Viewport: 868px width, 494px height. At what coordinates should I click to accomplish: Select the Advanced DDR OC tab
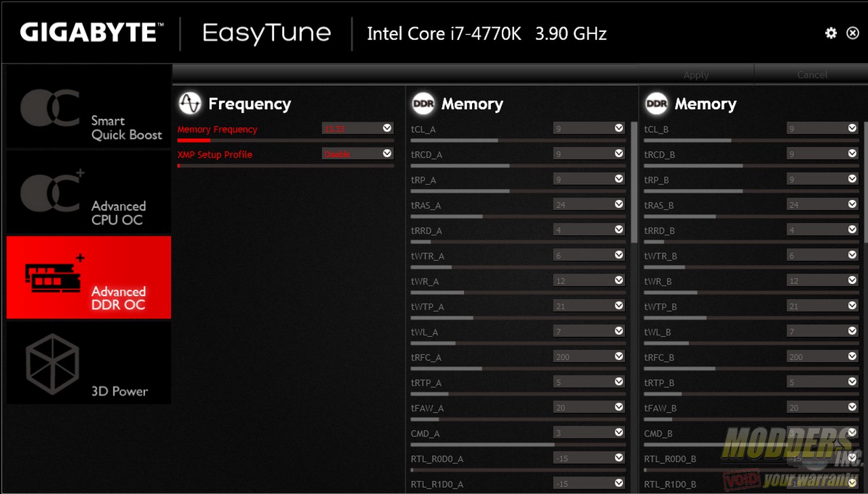click(89, 278)
